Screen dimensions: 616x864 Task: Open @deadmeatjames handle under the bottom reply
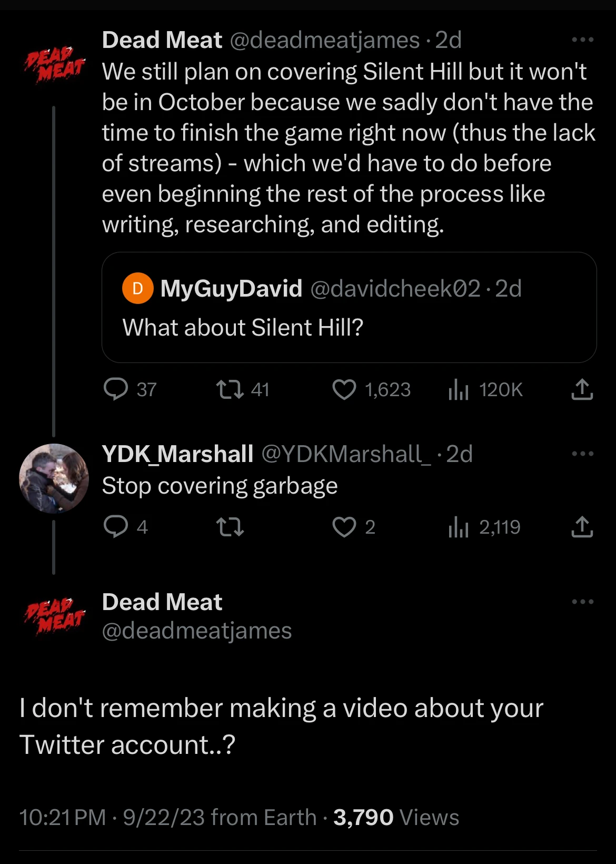click(196, 631)
